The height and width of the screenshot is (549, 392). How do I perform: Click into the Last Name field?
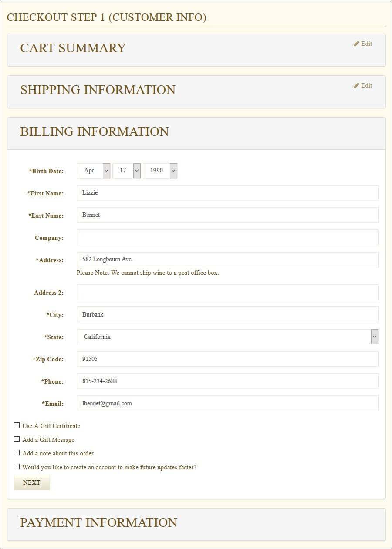pyautogui.click(x=228, y=215)
